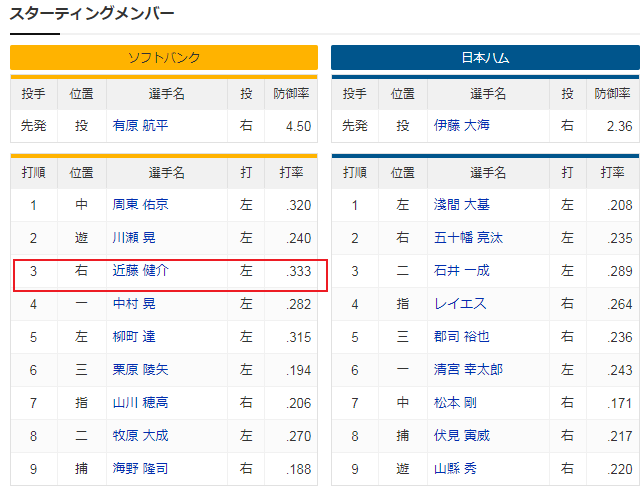
Task: Open player link 柳町 達
Action: point(134,337)
